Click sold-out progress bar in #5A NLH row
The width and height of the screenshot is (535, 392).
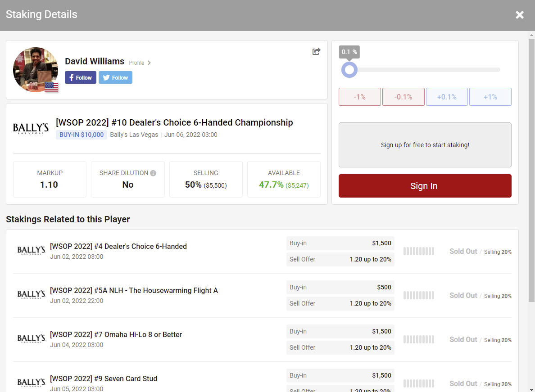coord(419,295)
